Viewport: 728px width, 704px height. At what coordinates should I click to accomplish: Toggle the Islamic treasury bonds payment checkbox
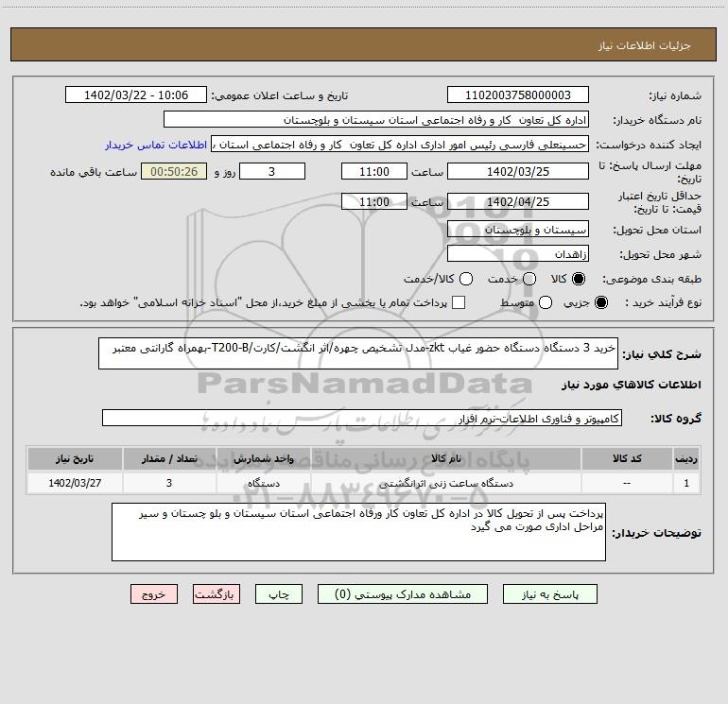[459, 302]
